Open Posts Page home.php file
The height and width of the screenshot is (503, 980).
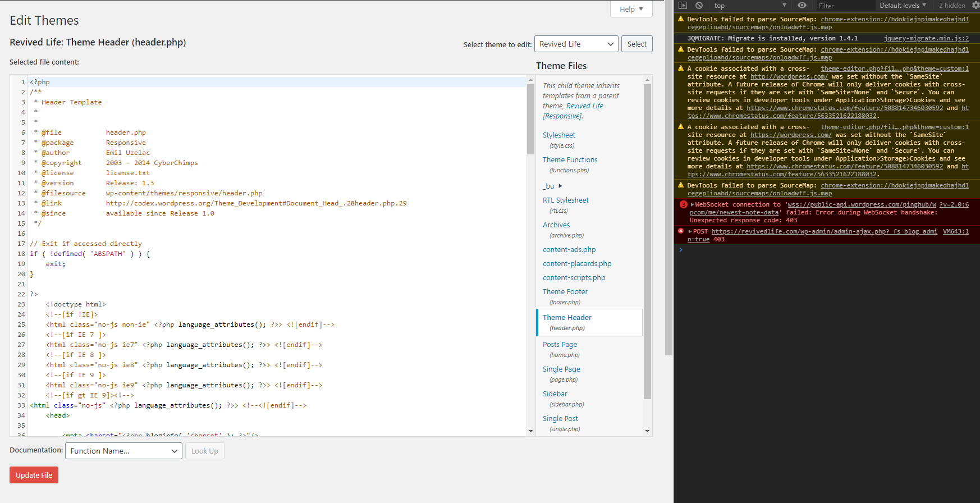point(560,345)
